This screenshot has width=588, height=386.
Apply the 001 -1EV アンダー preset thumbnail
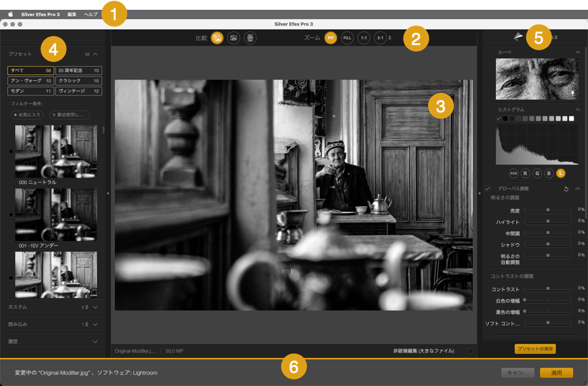point(56,215)
